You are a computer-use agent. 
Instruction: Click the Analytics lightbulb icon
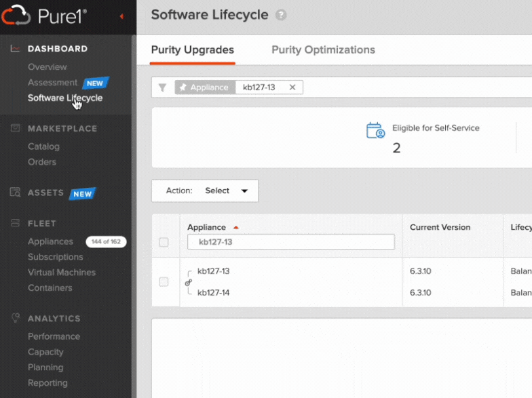[16, 317]
